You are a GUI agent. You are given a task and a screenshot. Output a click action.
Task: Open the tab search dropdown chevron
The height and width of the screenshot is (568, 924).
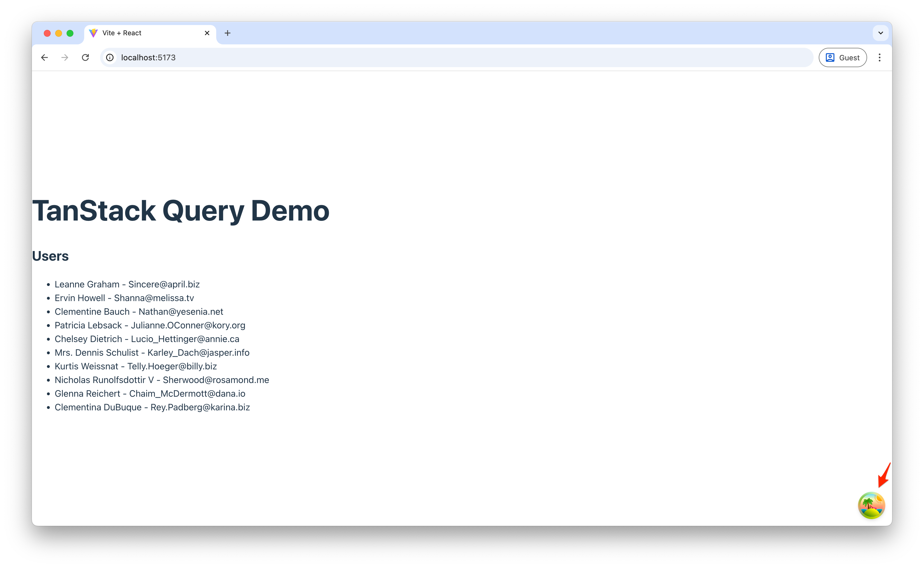[x=880, y=33]
